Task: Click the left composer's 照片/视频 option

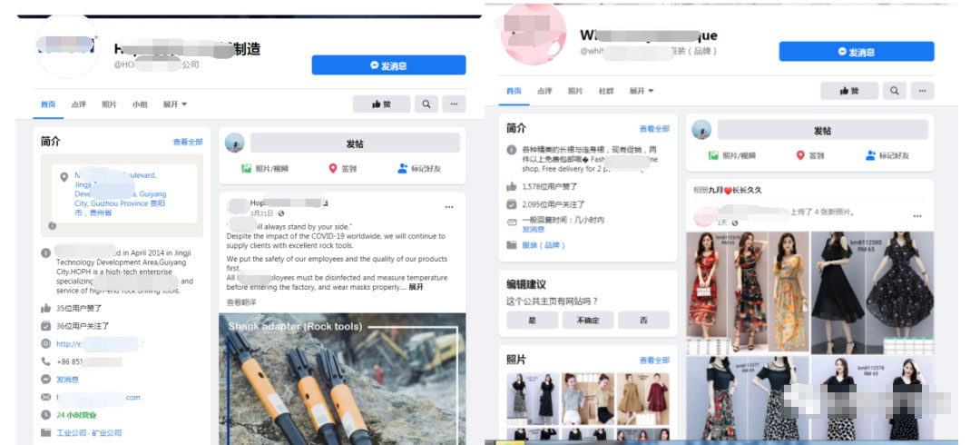Action: 265,168
